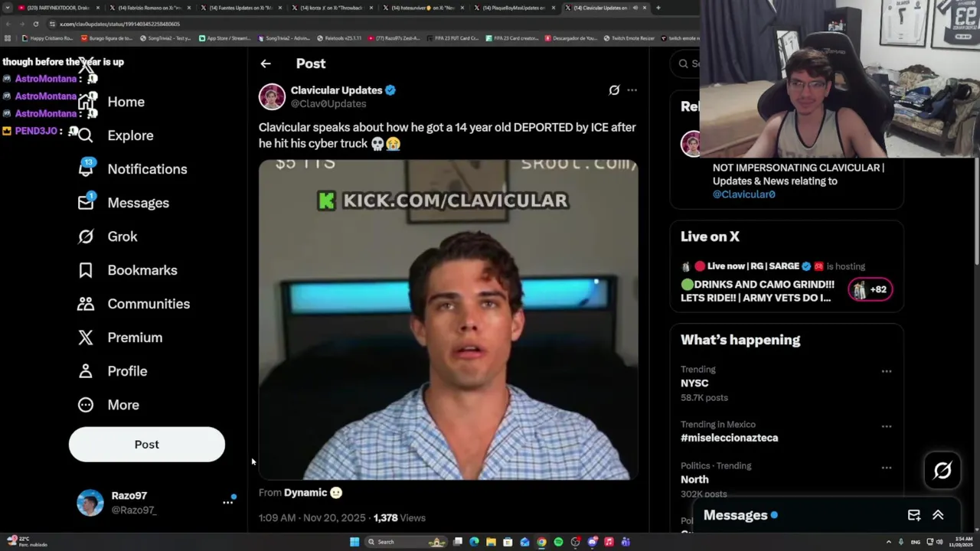Click the Grok icon on the post header

(614, 90)
